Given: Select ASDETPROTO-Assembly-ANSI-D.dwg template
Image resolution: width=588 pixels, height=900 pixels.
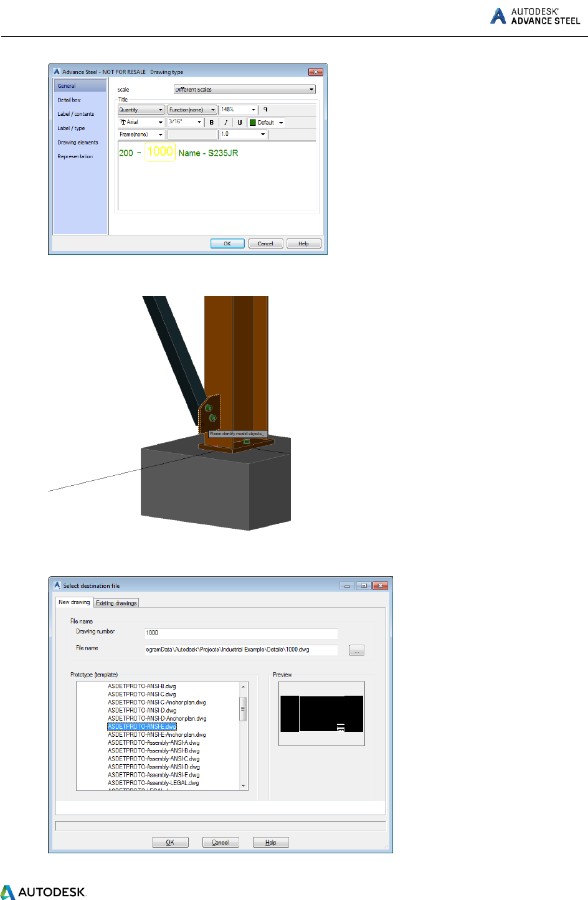Looking at the screenshot, I should coord(154,767).
